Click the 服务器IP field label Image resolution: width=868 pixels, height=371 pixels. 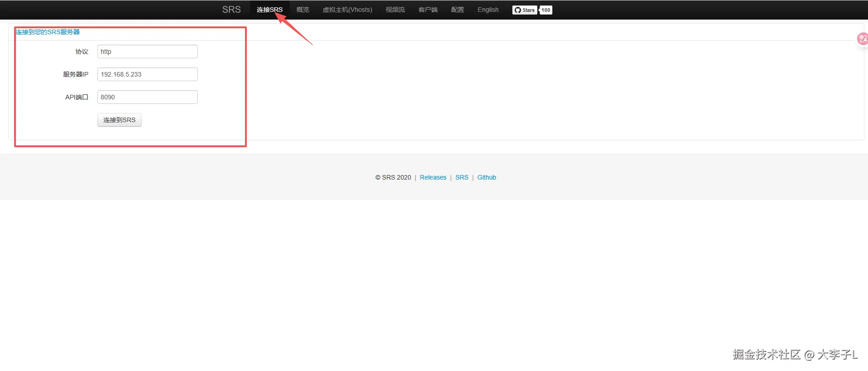76,74
